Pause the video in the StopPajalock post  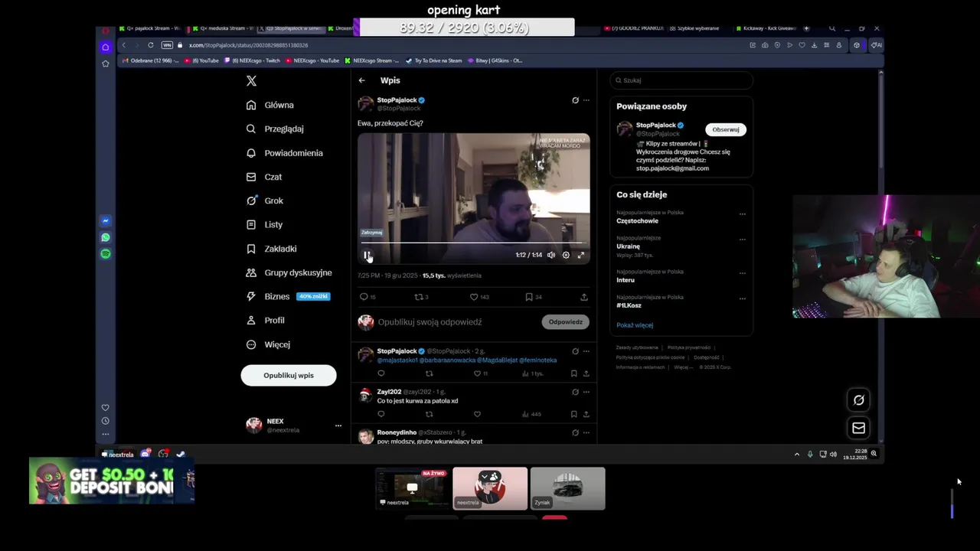[367, 255]
